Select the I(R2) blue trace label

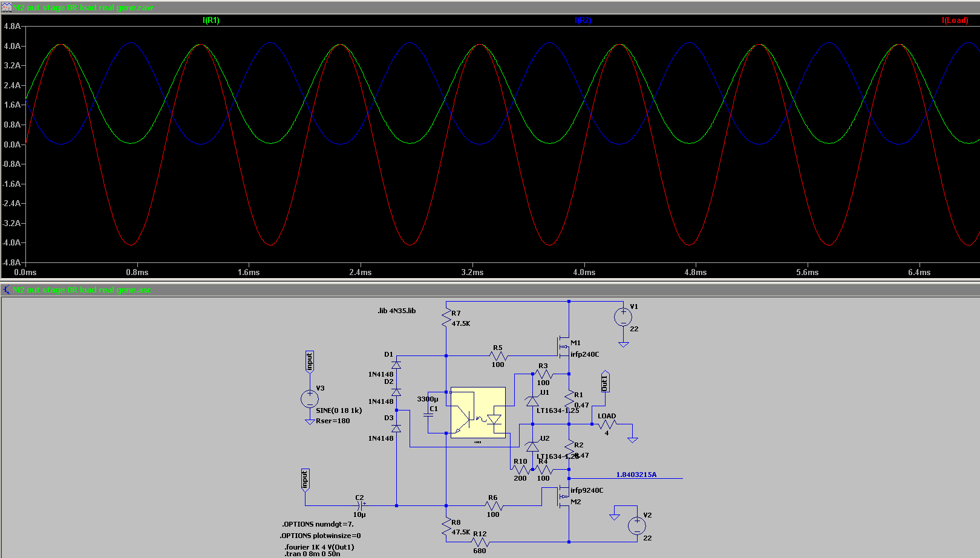click(583, 21)
